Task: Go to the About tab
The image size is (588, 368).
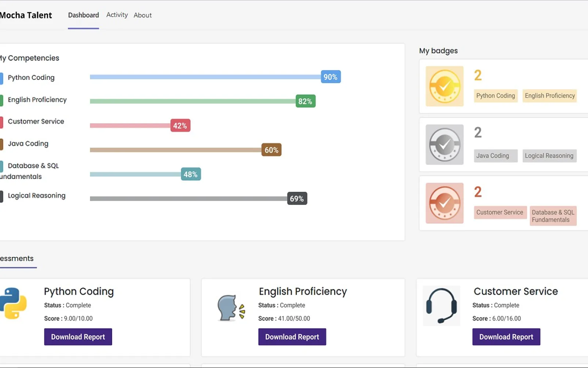Action: 143,15
